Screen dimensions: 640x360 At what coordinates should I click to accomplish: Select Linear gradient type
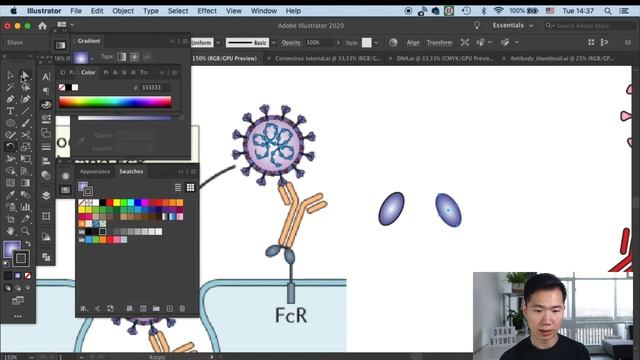click(x=122, y=57)
